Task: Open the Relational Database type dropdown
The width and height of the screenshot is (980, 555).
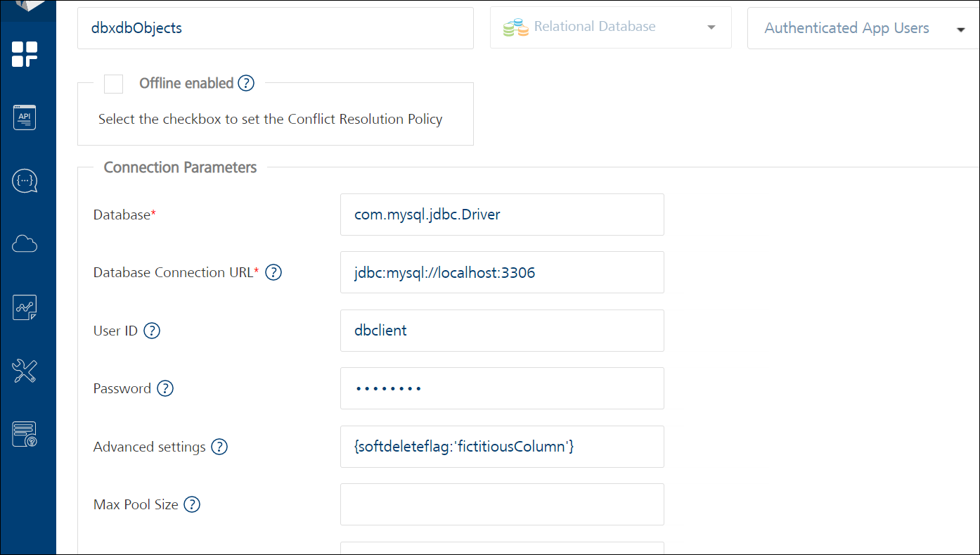Action: pyautogui.click(x=610, y=27)
